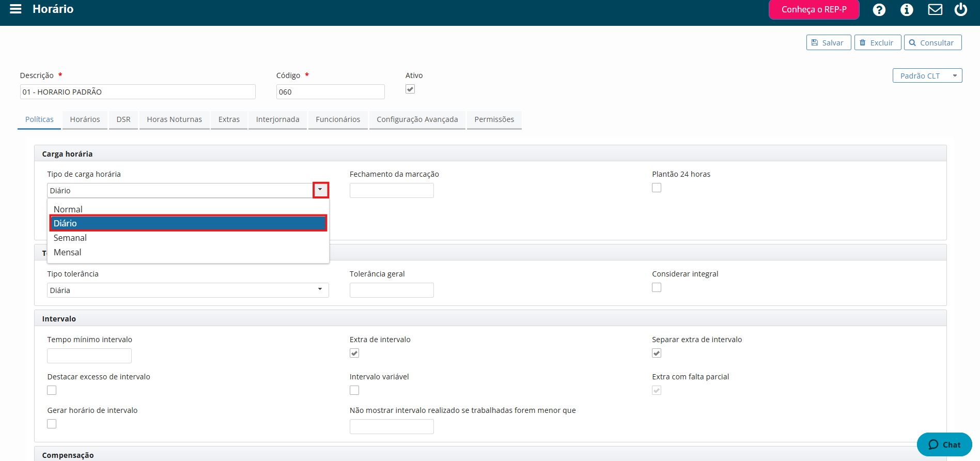Switch to the Extras tab
The height and width of the screenshot is (461, 980).
(229, 119)
